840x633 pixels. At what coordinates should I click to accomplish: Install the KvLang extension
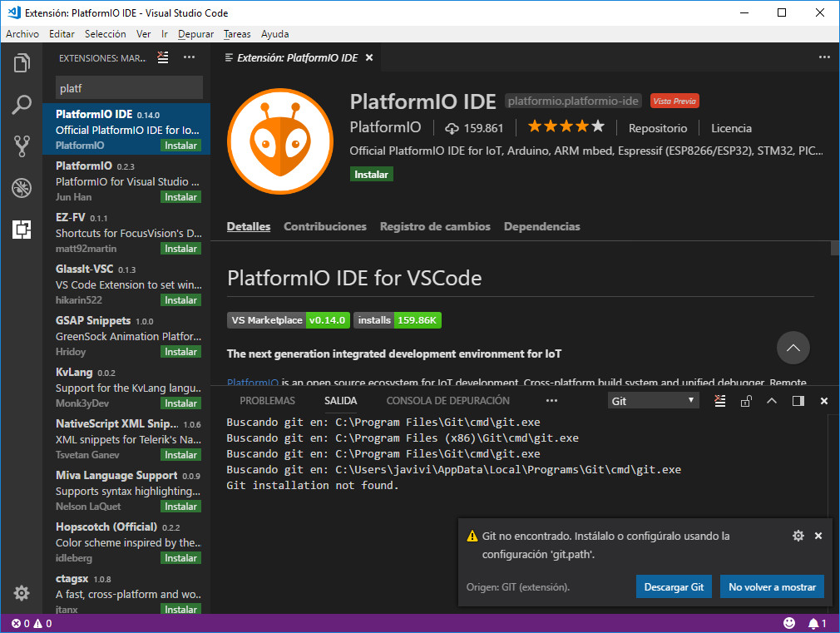click(x=180, y=403)
